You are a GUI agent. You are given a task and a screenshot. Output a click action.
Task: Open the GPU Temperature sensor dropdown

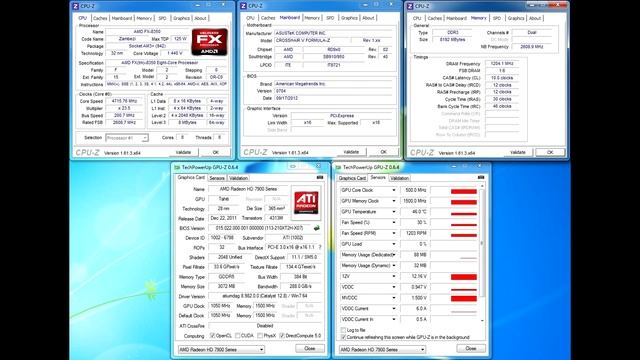393,212
